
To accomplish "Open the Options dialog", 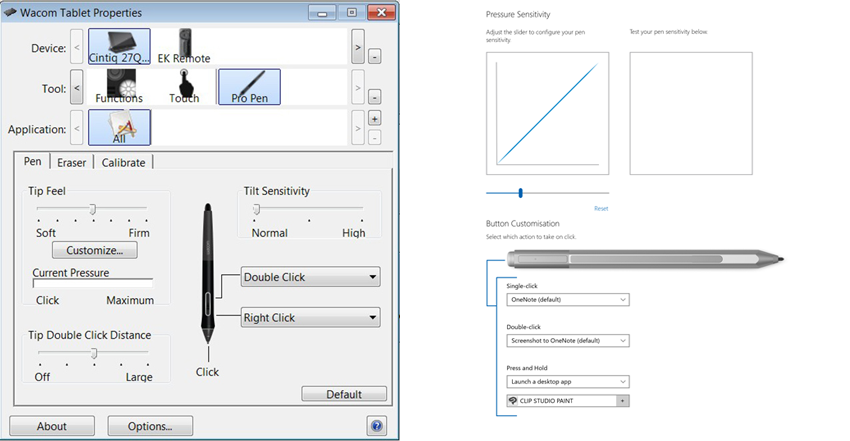I will (x=150, y=426).
